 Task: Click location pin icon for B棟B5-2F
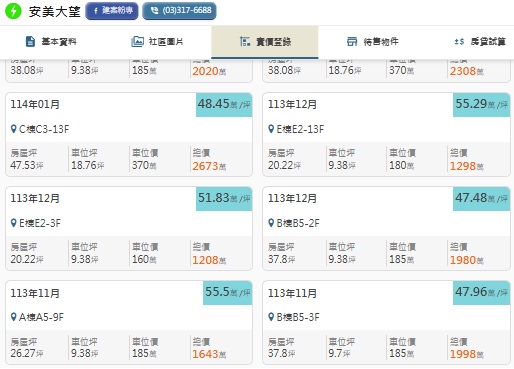pyautogui.click(x=271, y=223)
